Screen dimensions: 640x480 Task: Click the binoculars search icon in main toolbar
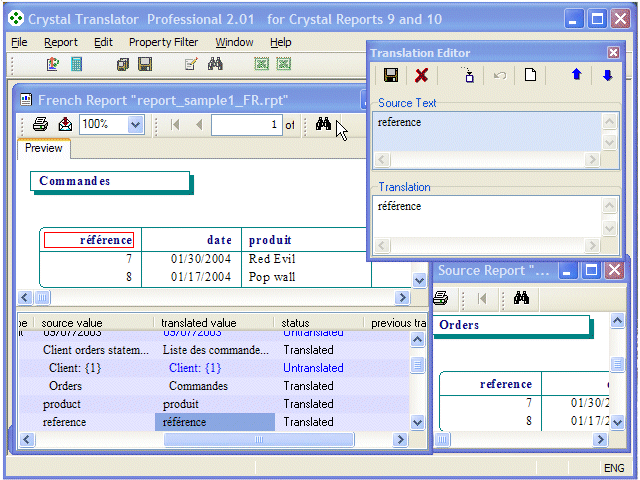pyautogui.click(x=215, y=64)
